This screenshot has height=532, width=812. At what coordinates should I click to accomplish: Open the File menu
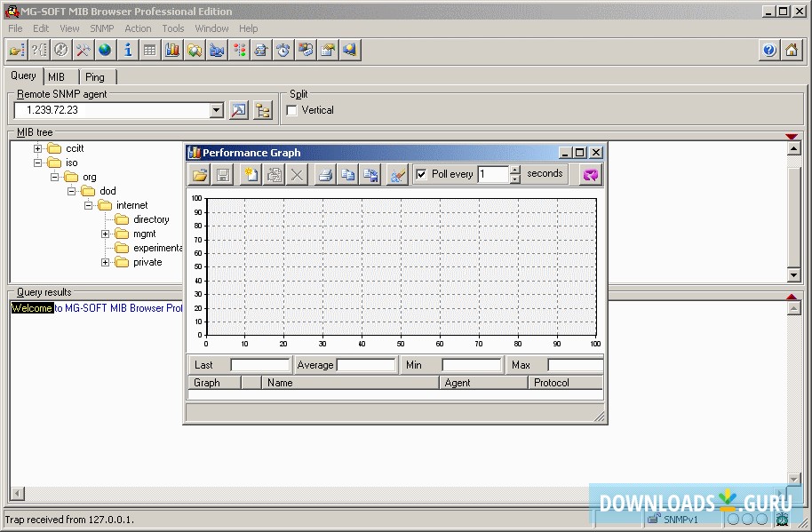[x=15, y=28]
